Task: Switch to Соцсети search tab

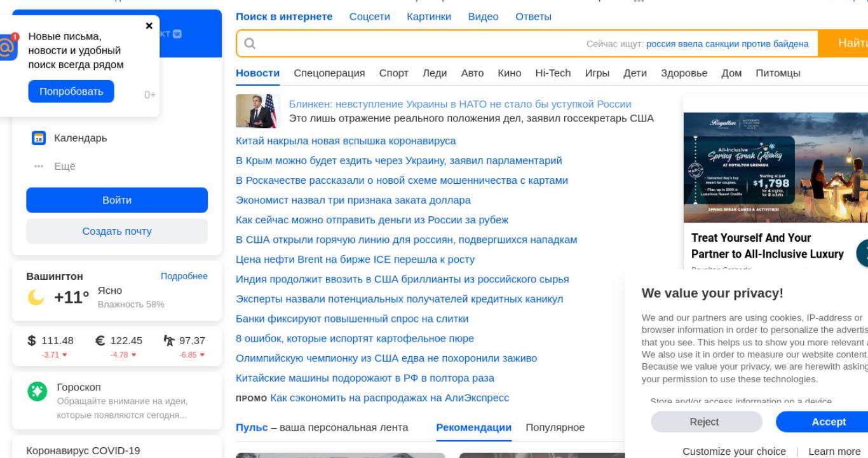Action: (370, 17)
